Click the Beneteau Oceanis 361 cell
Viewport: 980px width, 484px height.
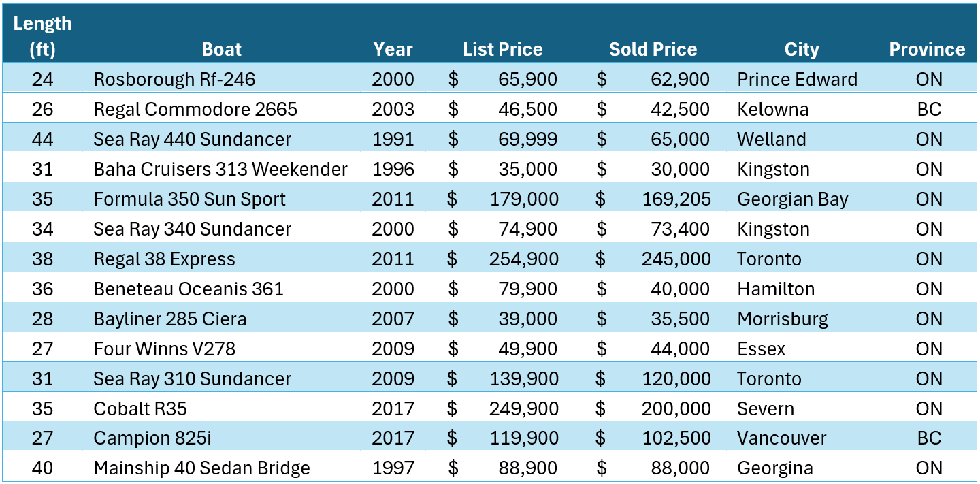[x=189, y=289]
